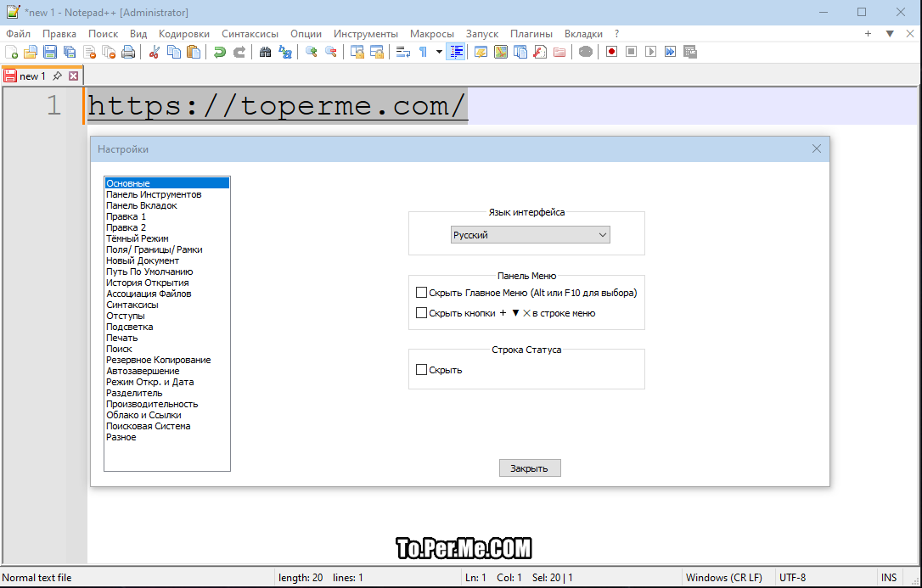Viewport: 922px width, 588px height.
Task: Open the 'Русский' language dropdown
Action: pyautogui.click(x=530, y=235)
